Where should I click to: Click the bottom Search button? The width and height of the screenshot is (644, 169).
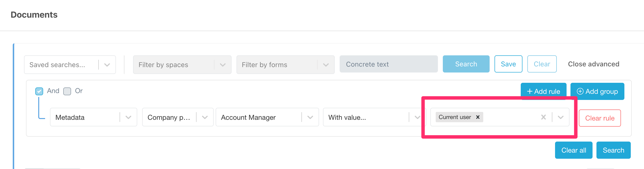[x=613, y=150]
